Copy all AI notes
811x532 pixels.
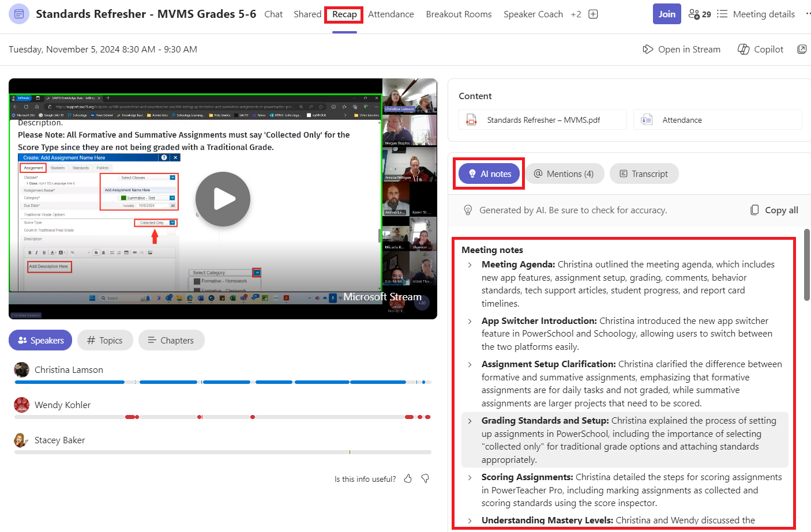point(774,210)
